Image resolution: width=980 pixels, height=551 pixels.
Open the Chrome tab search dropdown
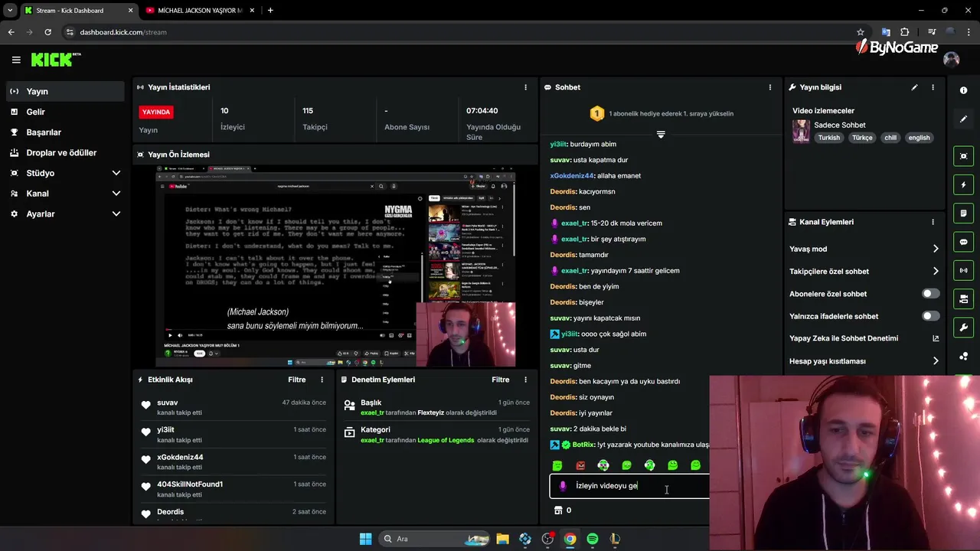(x=10, y=11)
